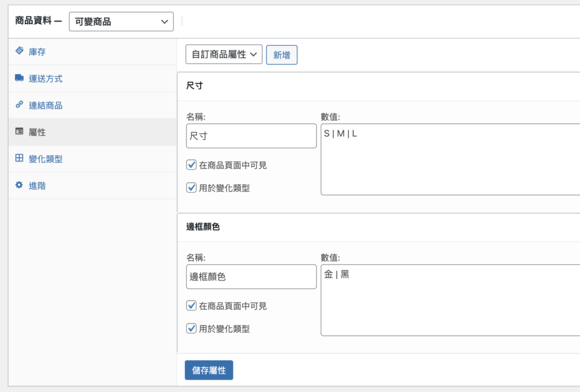The width and height of the screenshot is (580, 392).
Task: Select the 庫存 inventory diamond icon
Action: click(20, 52)
